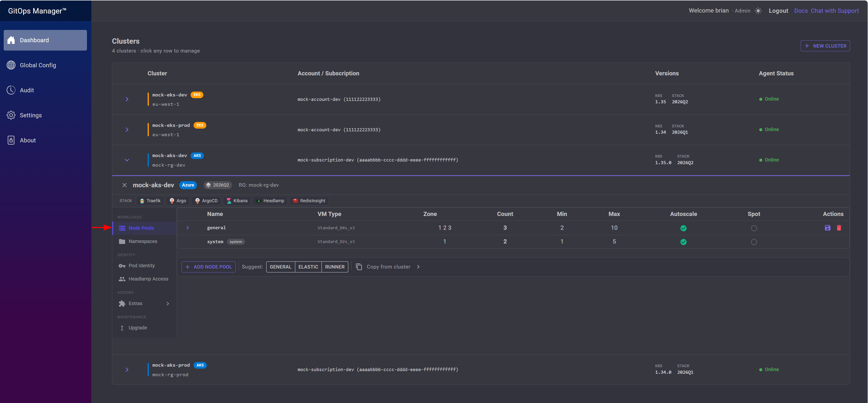
Task: Choose the GENERAL suggestion
Action: 280,267
